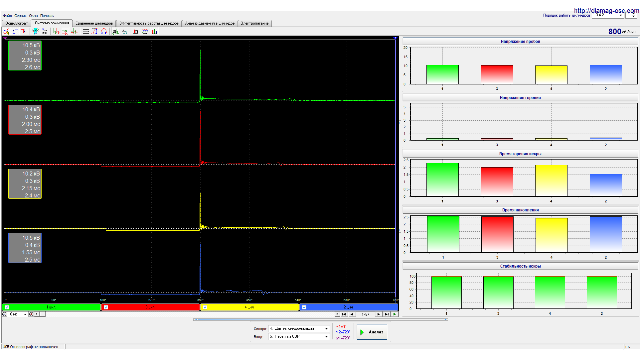Toggle the bar chart panel icon
This screenshot has height=351, width=644.
154,32
